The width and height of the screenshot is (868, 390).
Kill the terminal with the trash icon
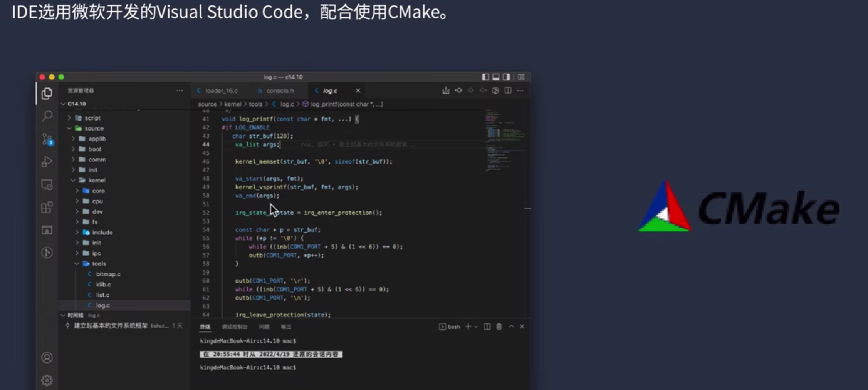coord(499,326)
